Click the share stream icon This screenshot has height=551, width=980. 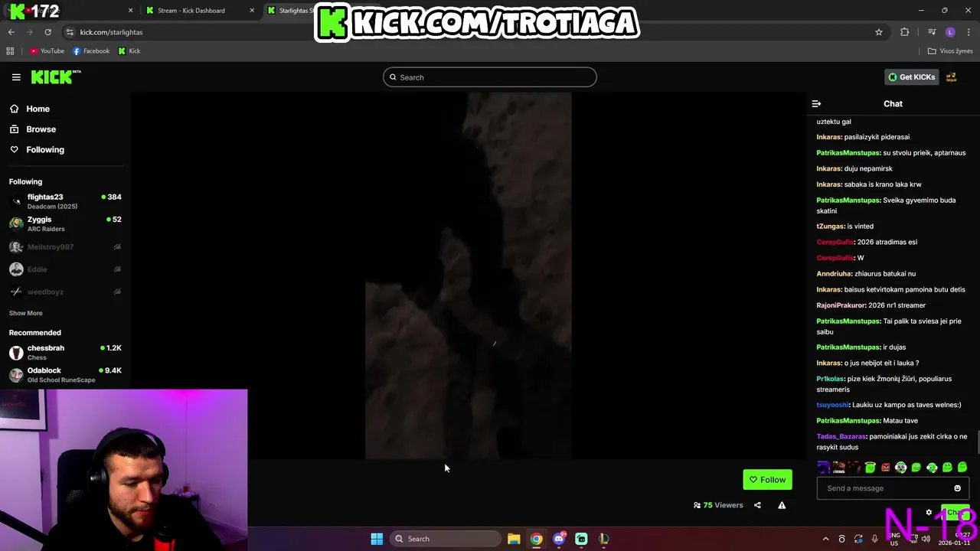(x=757, y=505)
